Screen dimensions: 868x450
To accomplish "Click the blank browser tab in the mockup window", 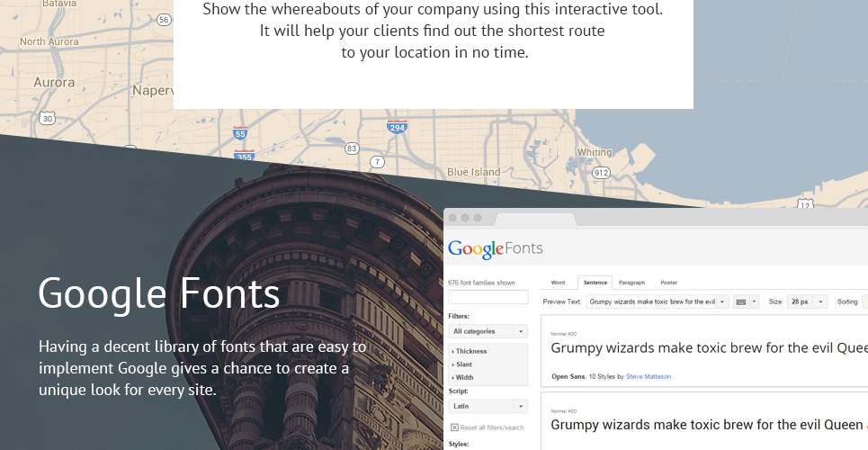I will pyautogui.click(x=535, y=220).
